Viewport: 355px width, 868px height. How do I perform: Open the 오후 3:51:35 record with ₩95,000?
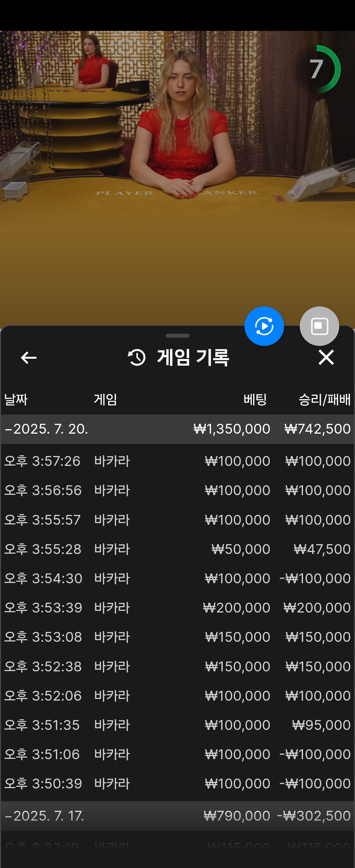pos(177,725)
